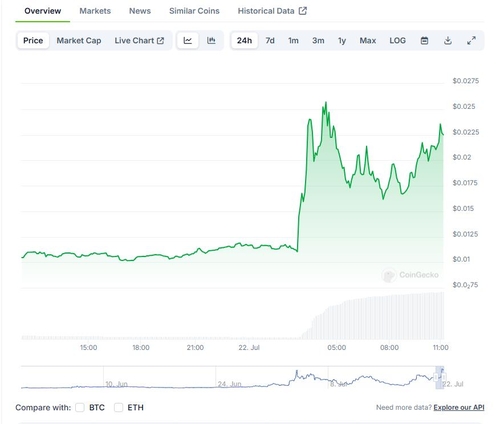The width and height of the screenshot is (500, 424).
Task: Click the 15:00 time axis label
Action: 88,348
